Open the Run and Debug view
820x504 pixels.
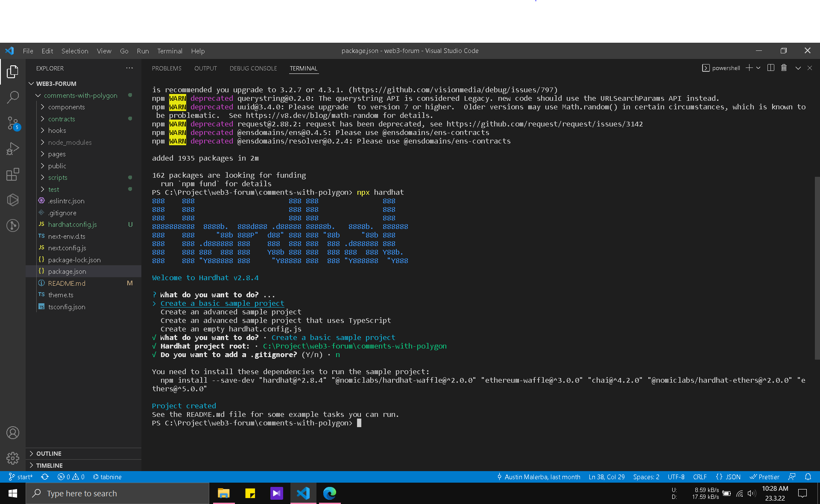coord(12,149)
